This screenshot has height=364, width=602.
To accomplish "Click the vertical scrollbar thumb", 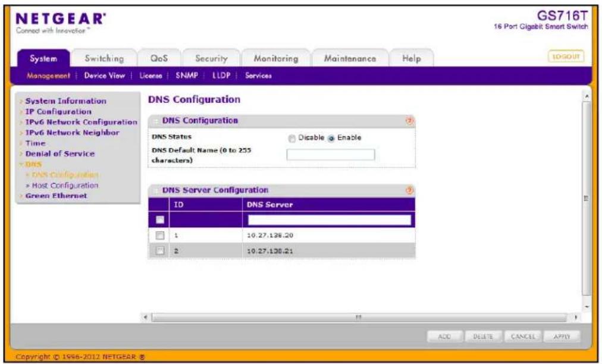I will 587,198.
